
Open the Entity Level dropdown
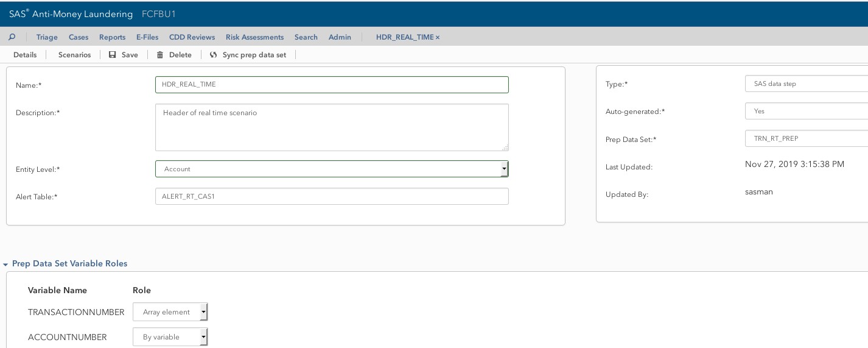click(x=504, y=169)
